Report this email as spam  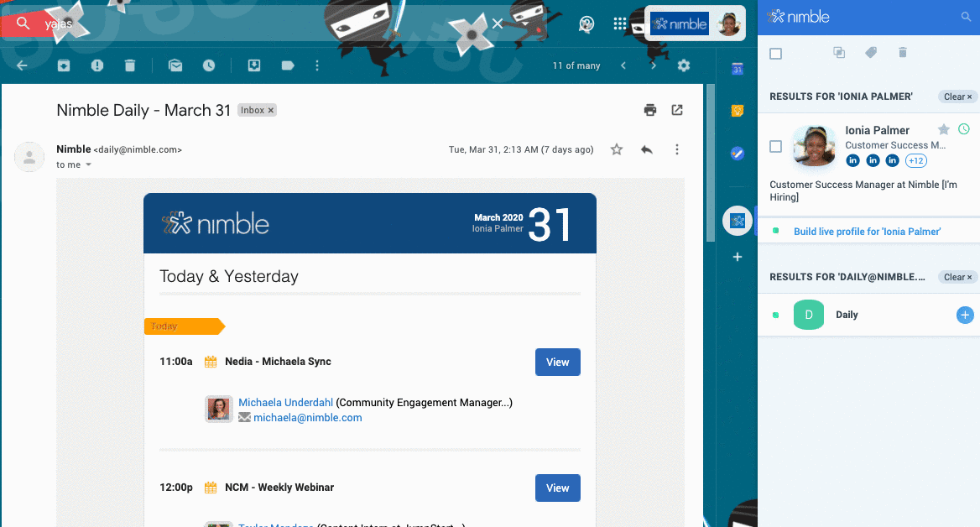(x=97, y=65)
